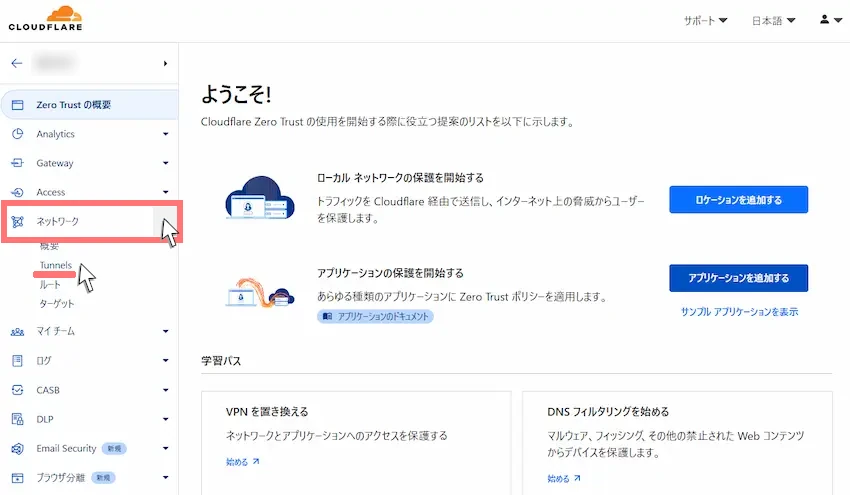Expand the Access section chevron

165,192
